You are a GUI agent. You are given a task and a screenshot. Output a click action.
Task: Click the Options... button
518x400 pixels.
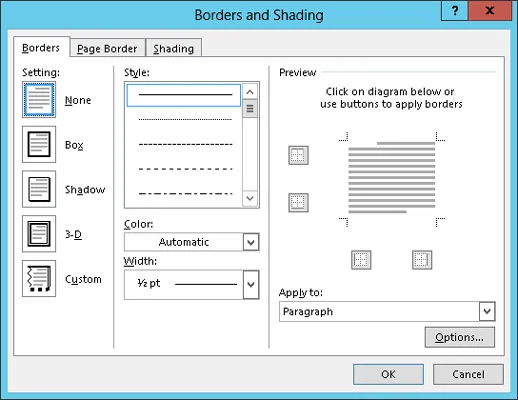(x=460, y=337)
